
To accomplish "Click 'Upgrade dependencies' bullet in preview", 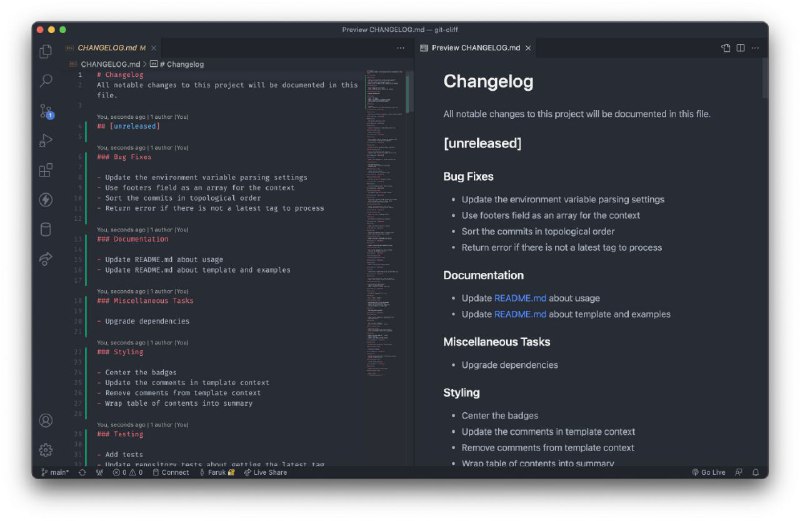I will tap(509, 365).
